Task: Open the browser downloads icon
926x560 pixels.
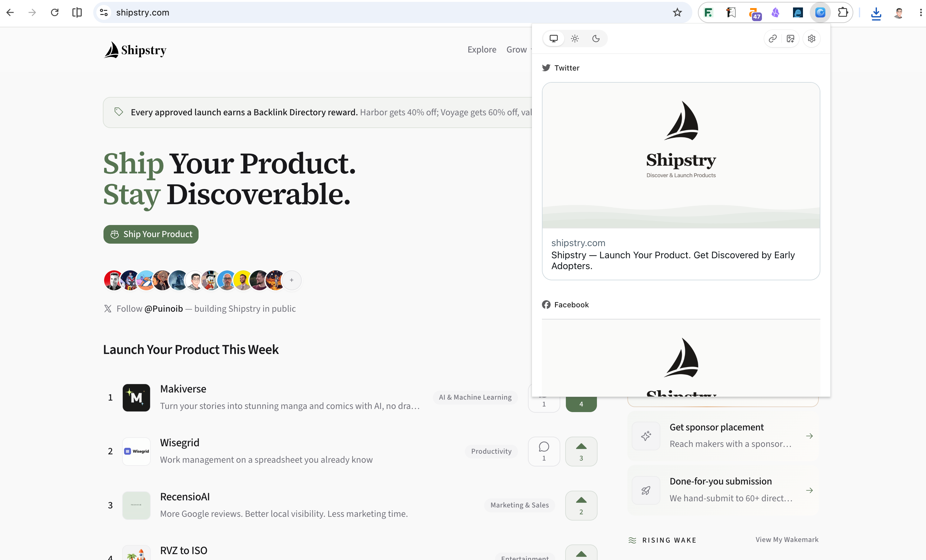Action: coord(876,13)
